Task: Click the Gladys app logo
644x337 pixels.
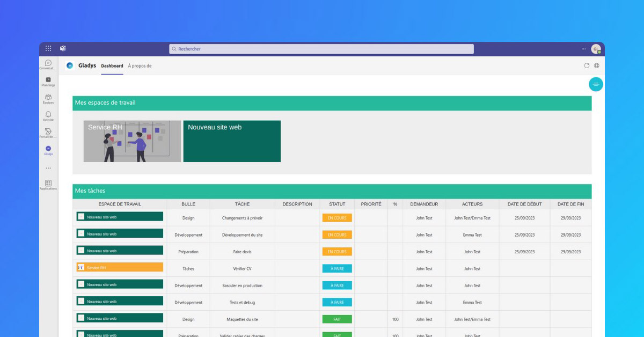Action: (70, 65)
